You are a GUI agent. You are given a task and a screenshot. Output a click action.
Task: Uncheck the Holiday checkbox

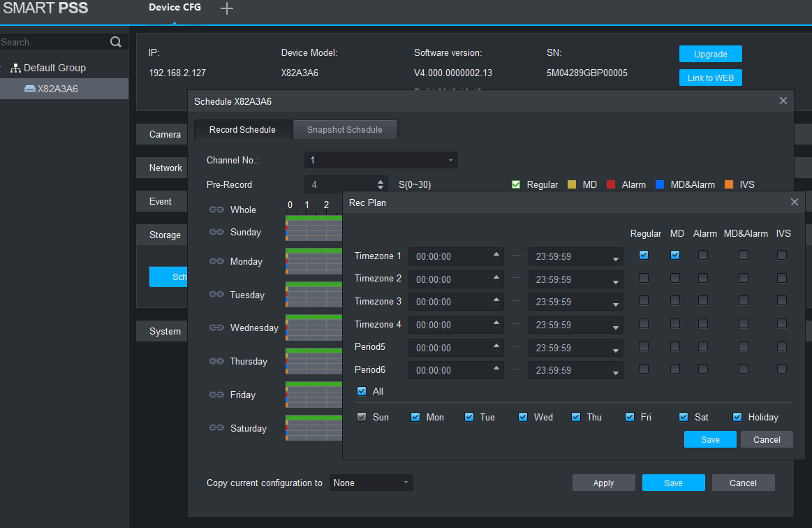point(737,417)
